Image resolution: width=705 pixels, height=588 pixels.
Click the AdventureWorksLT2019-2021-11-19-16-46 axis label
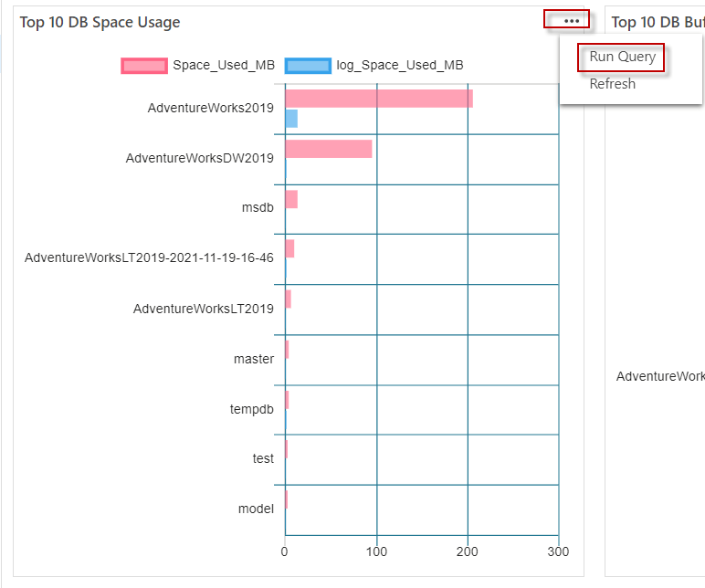coord(149,257)
